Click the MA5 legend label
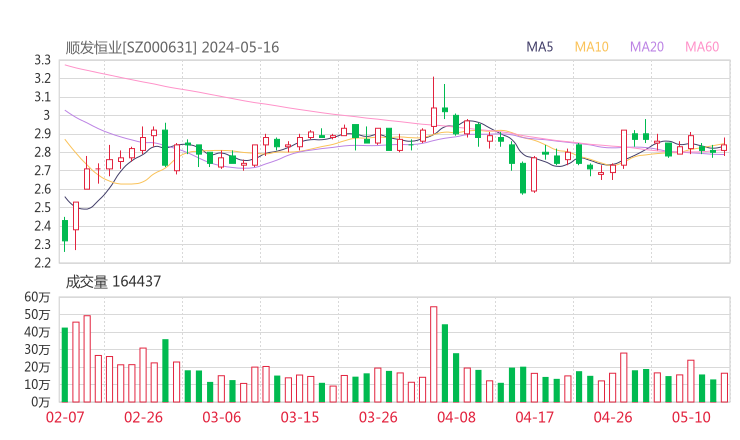This screenshot has height=440, width=740. tap(539, 47)
